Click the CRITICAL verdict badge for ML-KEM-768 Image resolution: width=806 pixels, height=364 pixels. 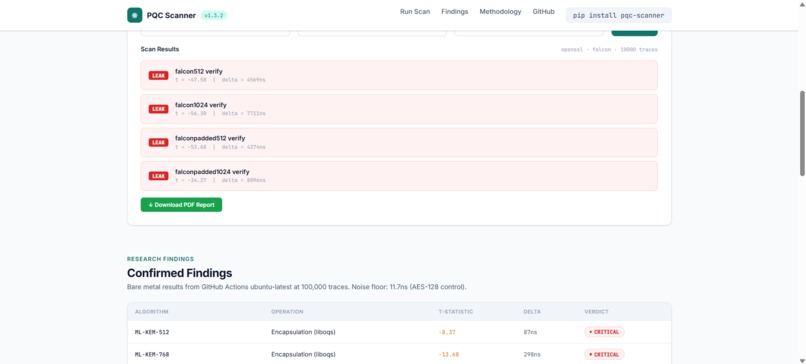(x=604, y=355)
